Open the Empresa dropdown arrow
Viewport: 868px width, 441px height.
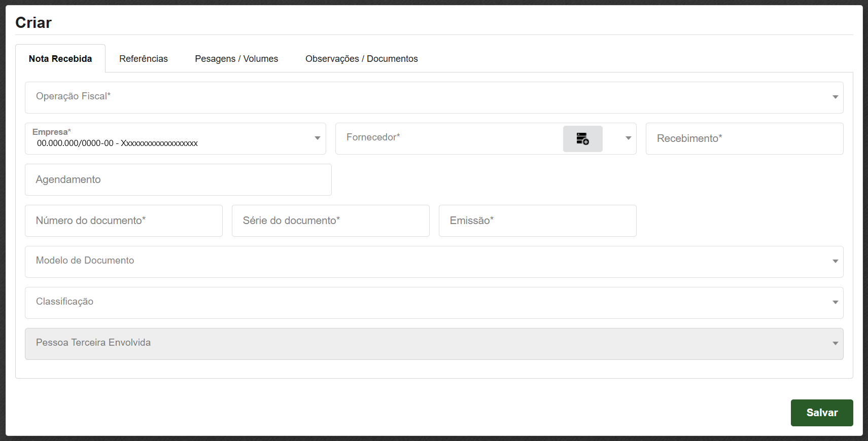(317, 138)
